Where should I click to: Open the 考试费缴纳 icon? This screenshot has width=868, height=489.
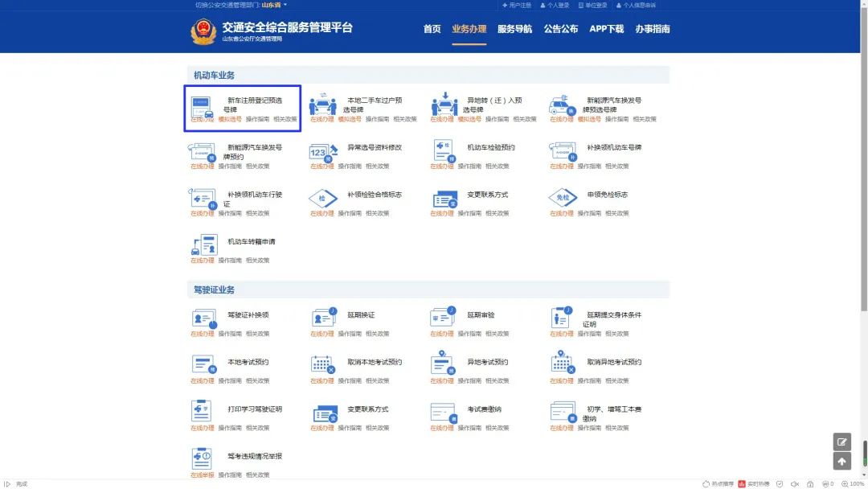[x=444, y=413]
